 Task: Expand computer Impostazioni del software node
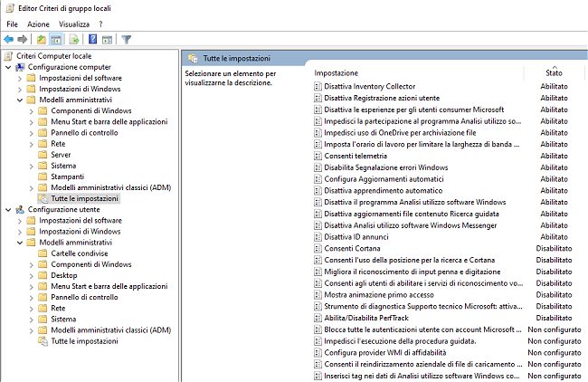pyautogui.click(x=20, y=79)
